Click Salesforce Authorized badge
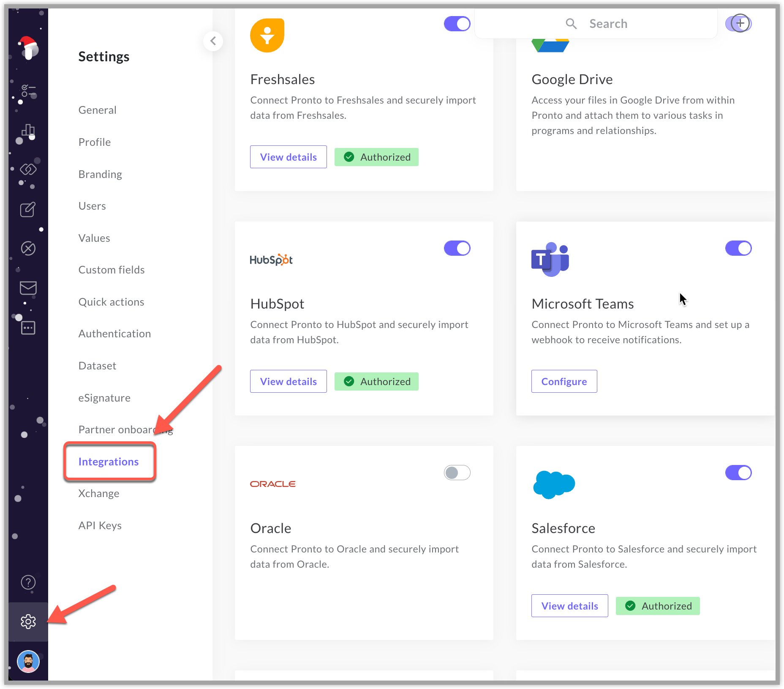Screen dimensions: 784x689 [x=658, y=606]
